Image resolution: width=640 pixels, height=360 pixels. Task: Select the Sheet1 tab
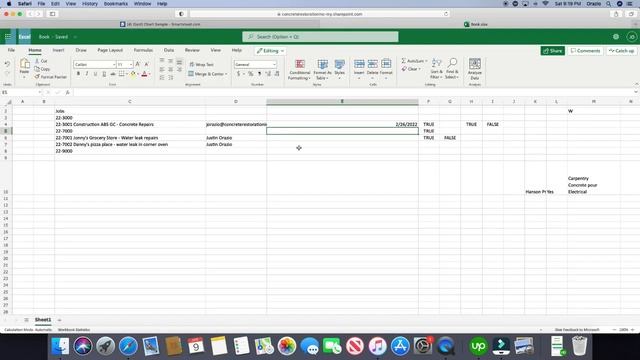click(x=43, y=320)
